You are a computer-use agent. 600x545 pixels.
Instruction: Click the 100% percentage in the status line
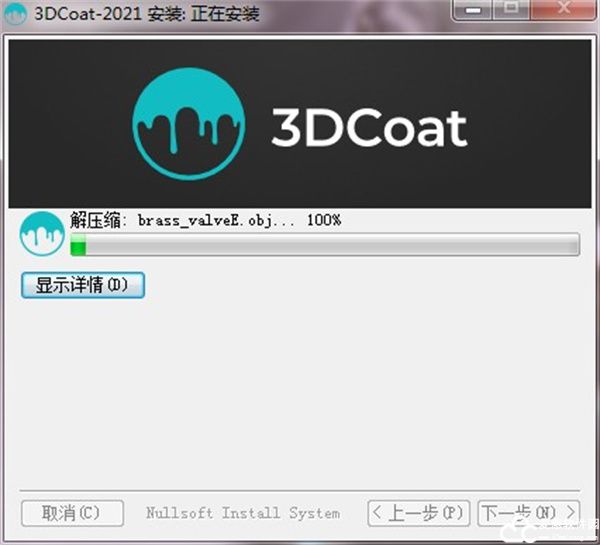[324, 220]
